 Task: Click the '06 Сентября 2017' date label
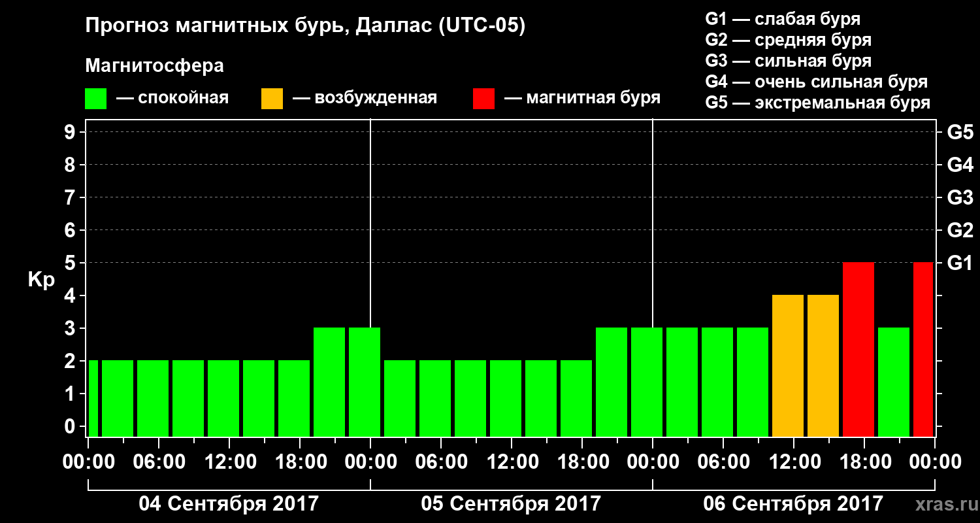click(793, 503)
